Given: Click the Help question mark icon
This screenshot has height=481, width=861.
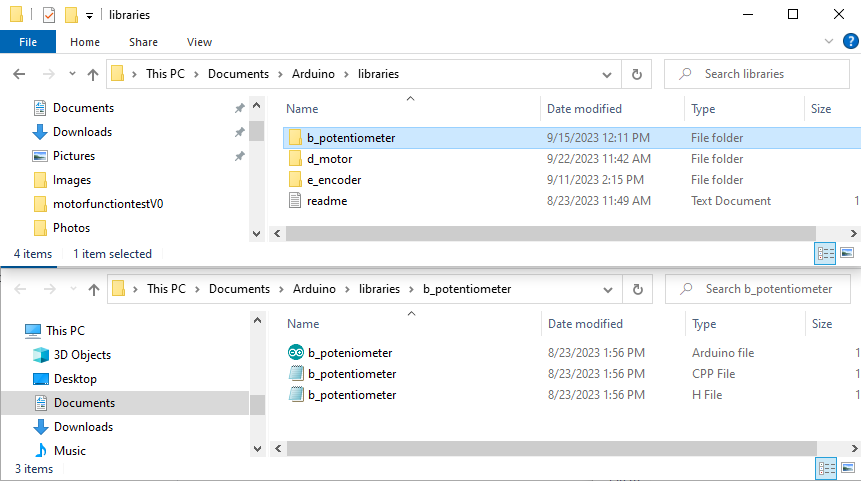Looking at the screenshot, I should pos(850,42).
